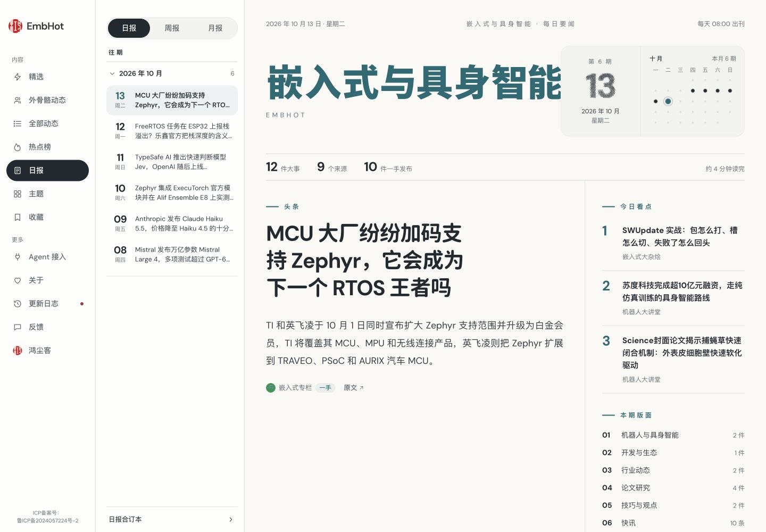The width and height of the screenshot is (766, 532).
Task: Jump to section 04 论文研究
Action: [673, 488]
